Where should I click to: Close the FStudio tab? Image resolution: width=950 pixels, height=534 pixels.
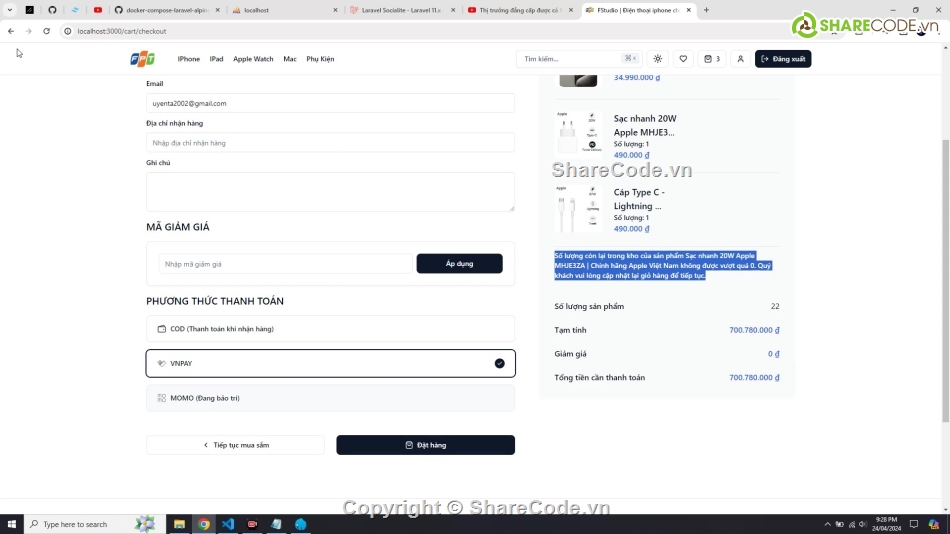688,10
